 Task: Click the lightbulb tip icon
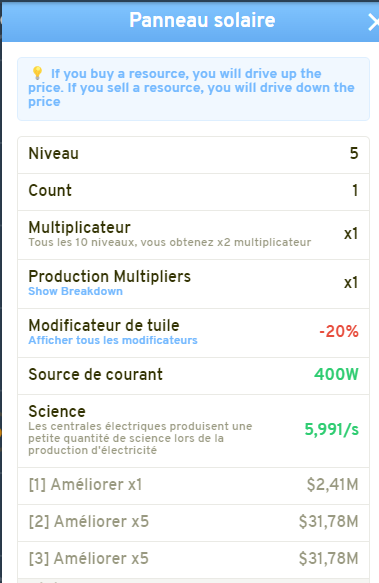[37, 73]
